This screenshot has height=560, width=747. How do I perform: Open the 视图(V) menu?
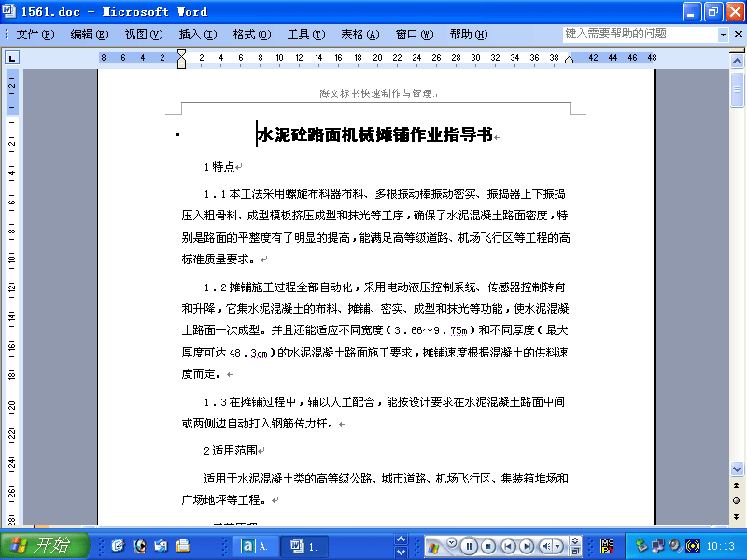click(x=144, y=35)
